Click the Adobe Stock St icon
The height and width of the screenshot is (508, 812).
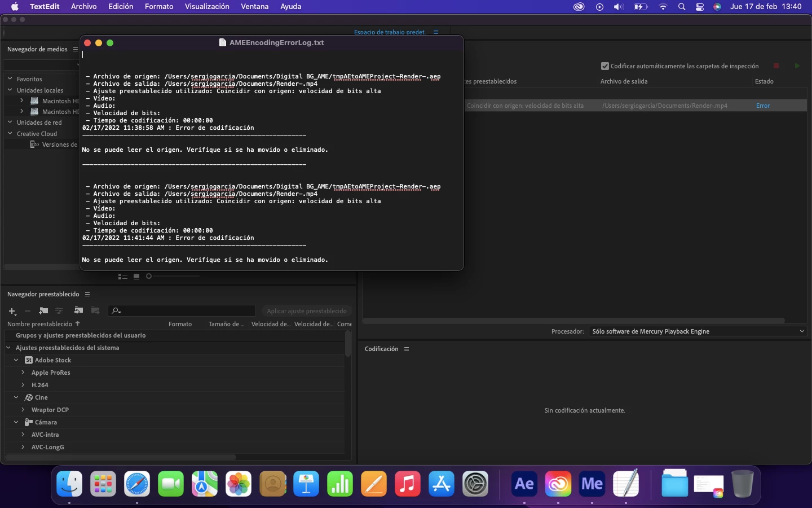click(29, 360)
